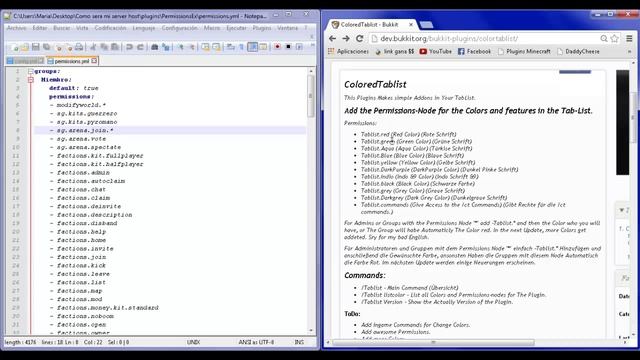
Task: Click the Notepad++ vertical scrollbar thumb
Action: pos(311,96)
